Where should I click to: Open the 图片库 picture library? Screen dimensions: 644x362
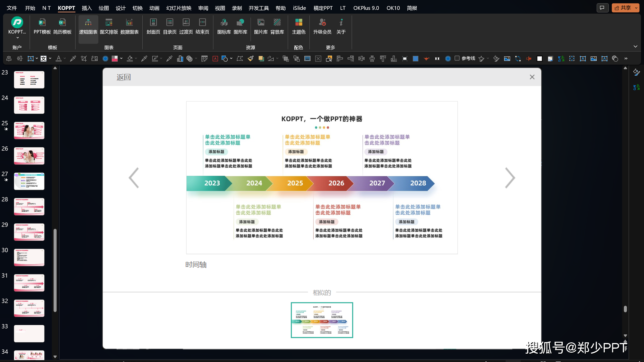[261, 26]
